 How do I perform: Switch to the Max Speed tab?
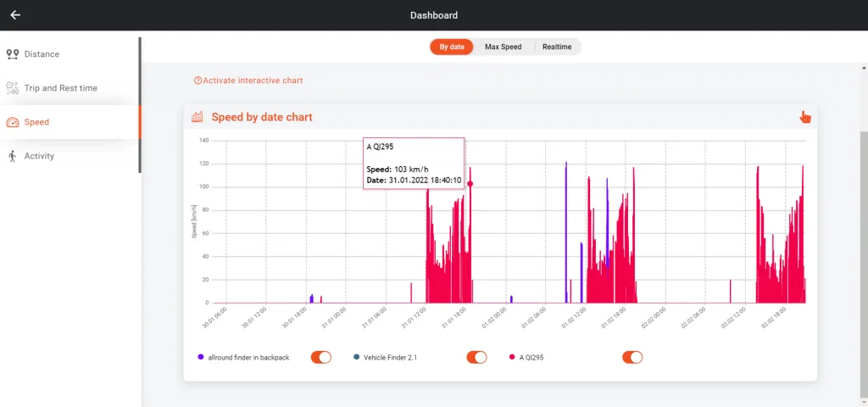[504, 47]
